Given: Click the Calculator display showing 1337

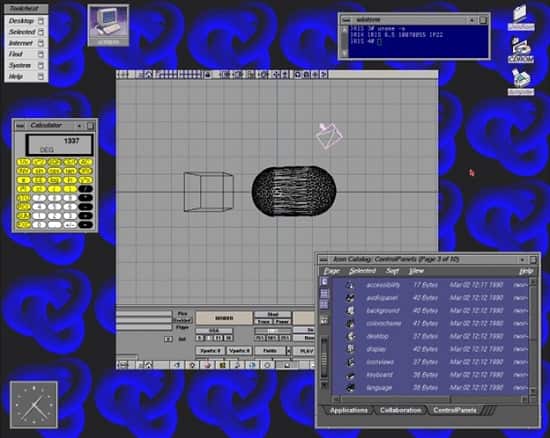Looking at the screenshot, I should click(60, 144).
